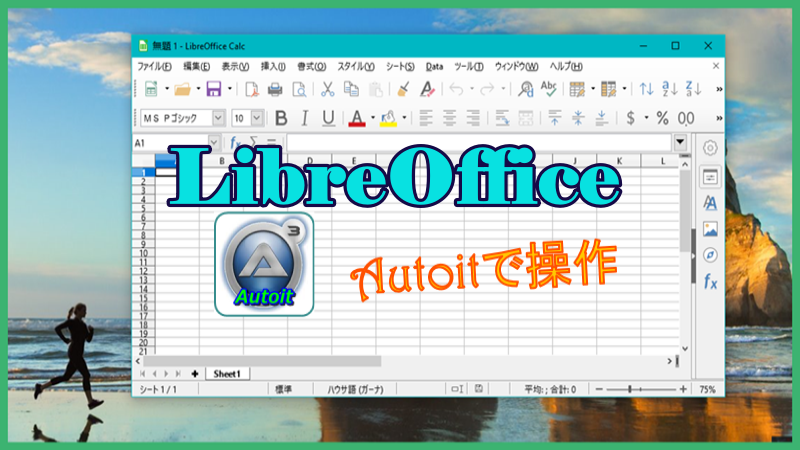Click the Open folder icon
The image size is (800, 450).
pos(182,89)
